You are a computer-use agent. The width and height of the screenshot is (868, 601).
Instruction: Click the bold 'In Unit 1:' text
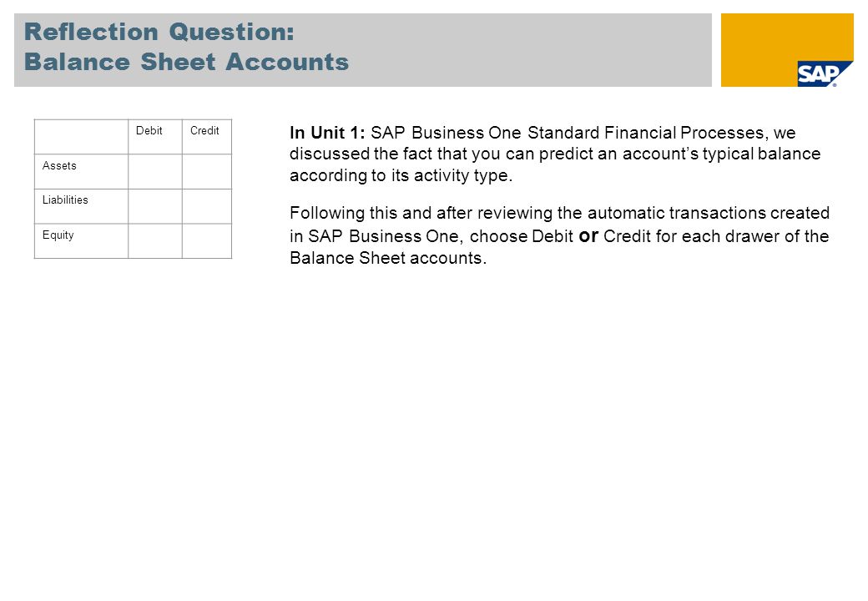point(327,133)
